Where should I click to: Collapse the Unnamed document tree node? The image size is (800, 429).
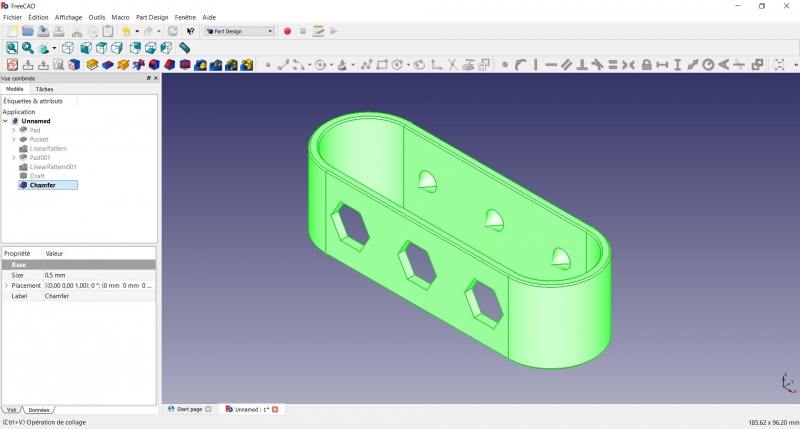(x=6, y=121)
